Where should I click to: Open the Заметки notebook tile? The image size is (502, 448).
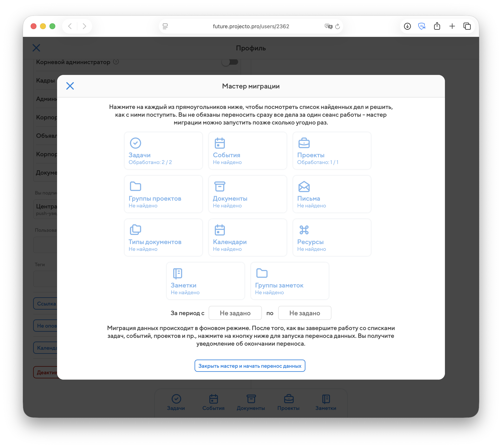coord(205,281)
